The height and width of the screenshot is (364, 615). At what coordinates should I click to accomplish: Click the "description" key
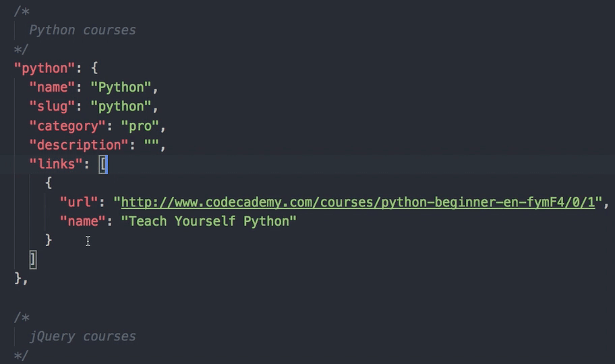(x=79, y=145)
